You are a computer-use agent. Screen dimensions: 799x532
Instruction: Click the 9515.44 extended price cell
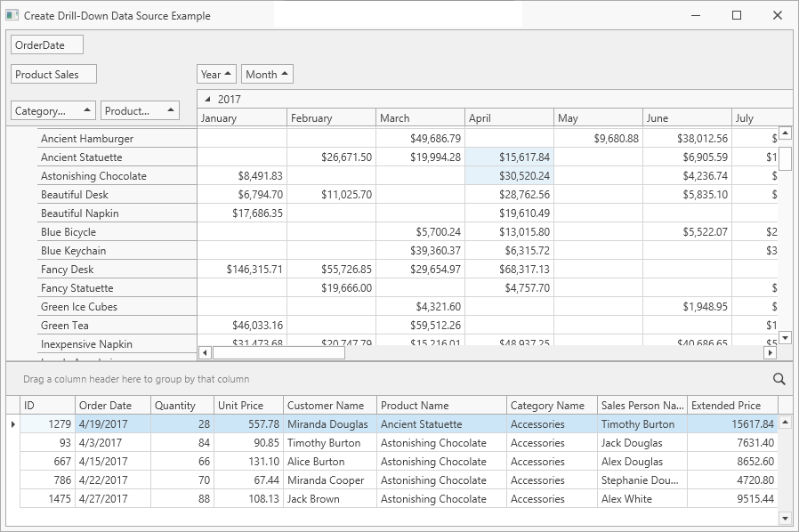[x=733, y=499]
